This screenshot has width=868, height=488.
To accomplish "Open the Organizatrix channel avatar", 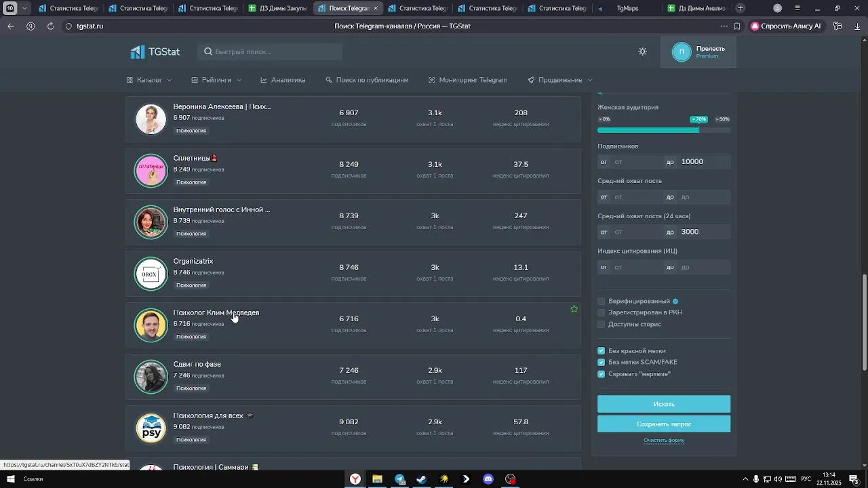I will click(x=151, y=274).
